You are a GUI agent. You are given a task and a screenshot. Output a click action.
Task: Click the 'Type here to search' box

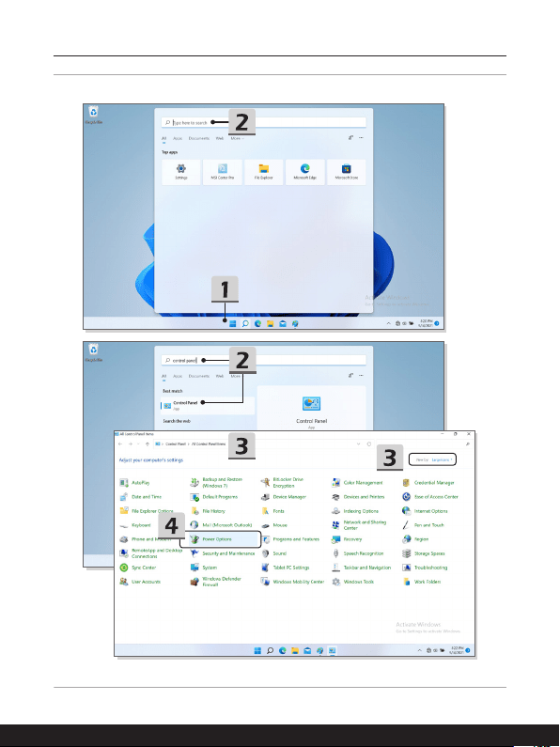click(x=264, y=122)
